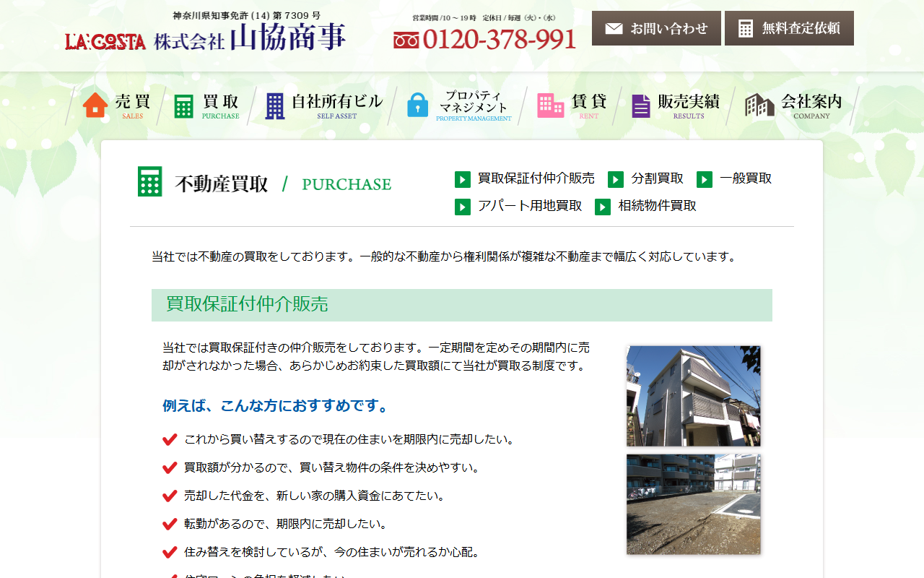
Task: Click the green 買取保証付仲介販売 section heading
Action: [x=462, y=305]
